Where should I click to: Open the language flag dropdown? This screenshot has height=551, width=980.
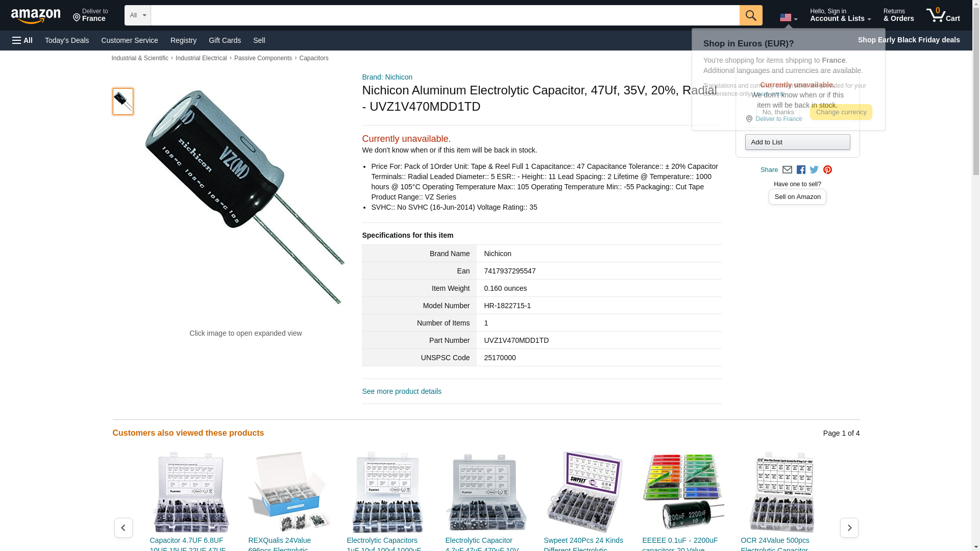tap(789, 18)
